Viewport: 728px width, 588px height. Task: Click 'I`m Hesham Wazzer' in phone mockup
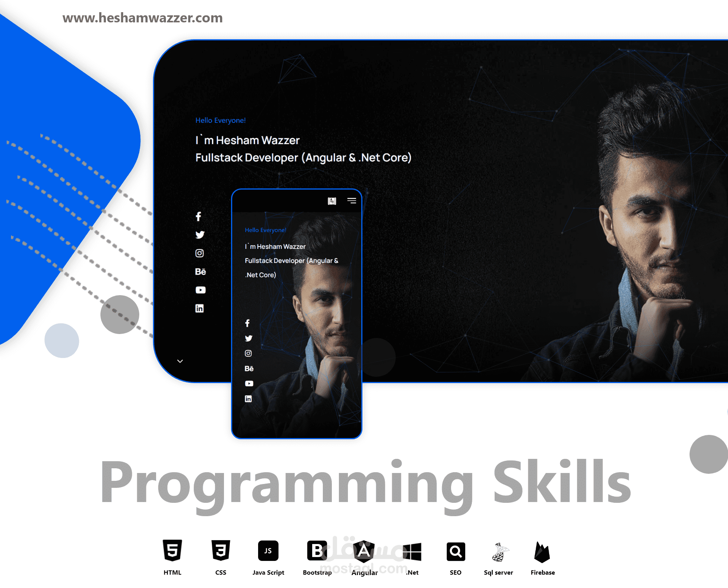(275, 247)
